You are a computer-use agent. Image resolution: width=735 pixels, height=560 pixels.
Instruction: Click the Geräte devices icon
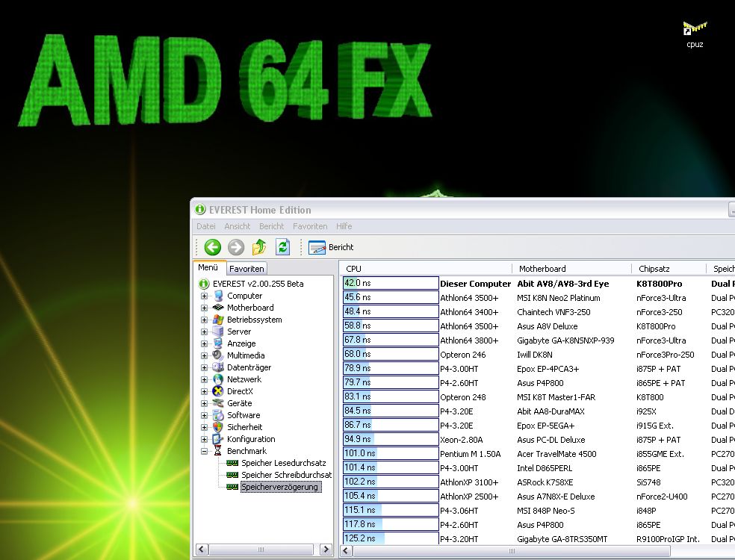pos(218,403)
